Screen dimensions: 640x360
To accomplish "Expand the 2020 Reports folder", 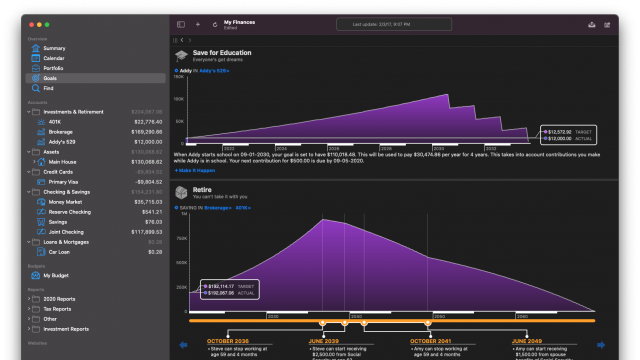I will point(29,299).
